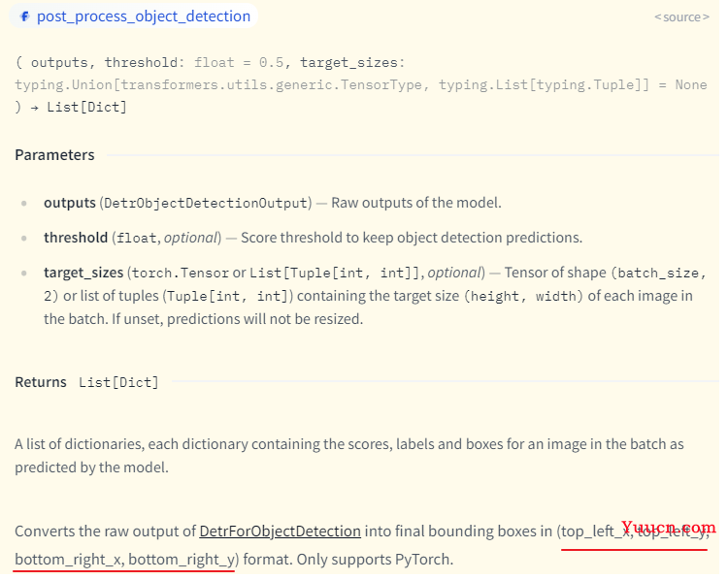Follow the DetrForObjectDetection hyperlink
The width and height of the screenshot is (728, 580).
click(x=280, y=532)
